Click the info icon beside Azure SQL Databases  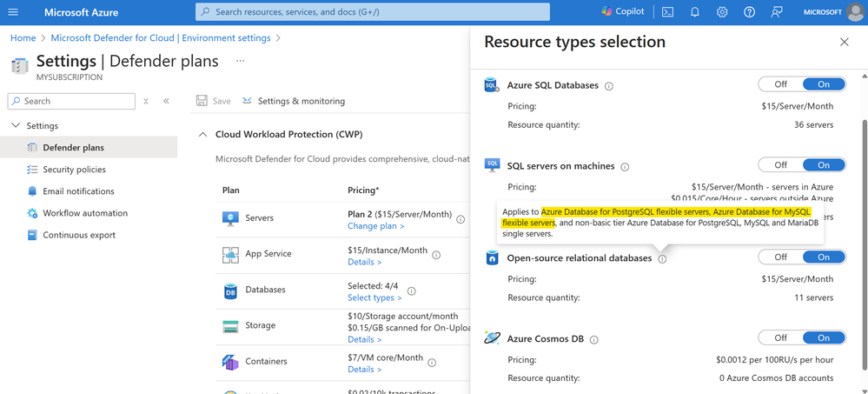[x=609, y=86]
